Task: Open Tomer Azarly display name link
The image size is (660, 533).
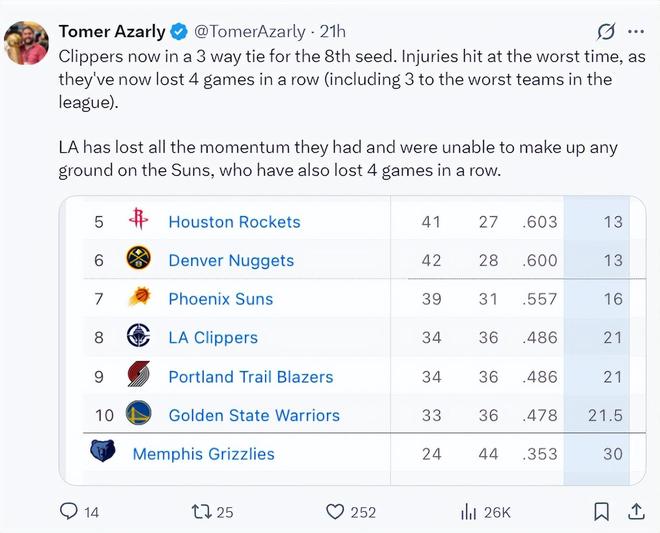Action: [x=112, y=32]
